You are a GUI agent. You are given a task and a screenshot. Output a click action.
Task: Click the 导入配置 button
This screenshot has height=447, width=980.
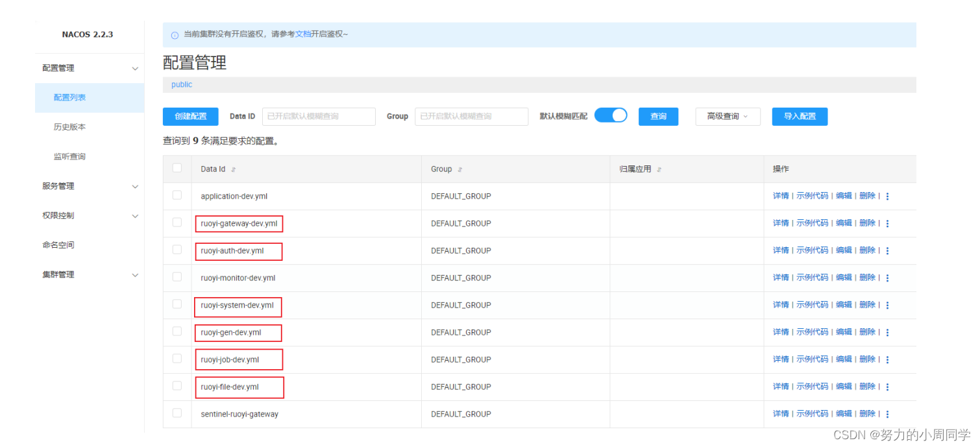pyautogui.click(x=800, y=117)
